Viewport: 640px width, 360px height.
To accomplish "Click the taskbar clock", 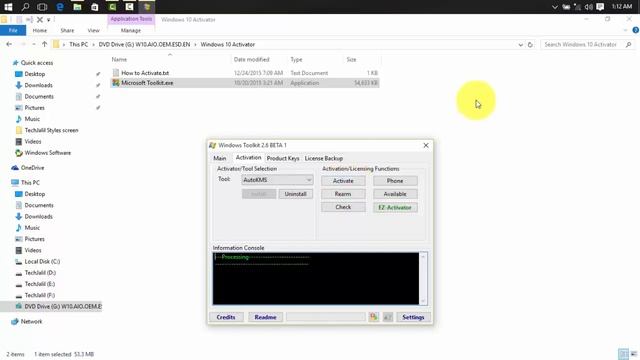I will [x=622, y=7].
